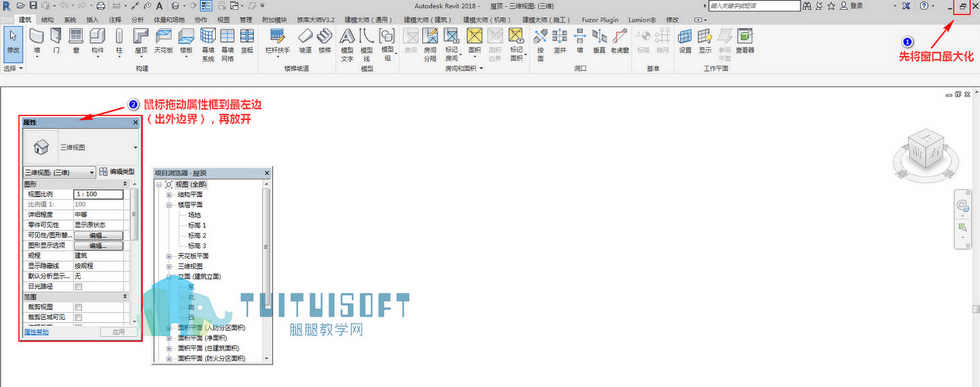
Task: Select the 标记房间 tag room tool
Action: tap(451, 45)
